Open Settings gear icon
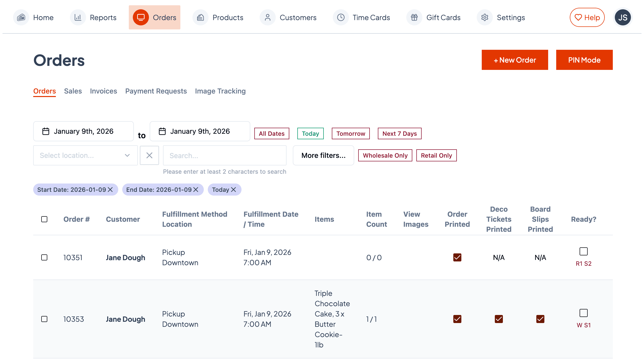Viewport: 644px width, 364px height. tap(485, 17)
